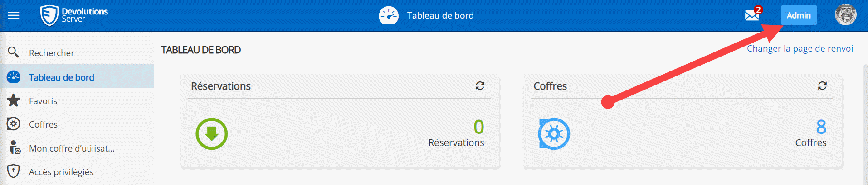This screenshot has width=868, height=185.
Task: Click the green Réservations download icon
Action: pyautogui.click(x=211, y=134)
